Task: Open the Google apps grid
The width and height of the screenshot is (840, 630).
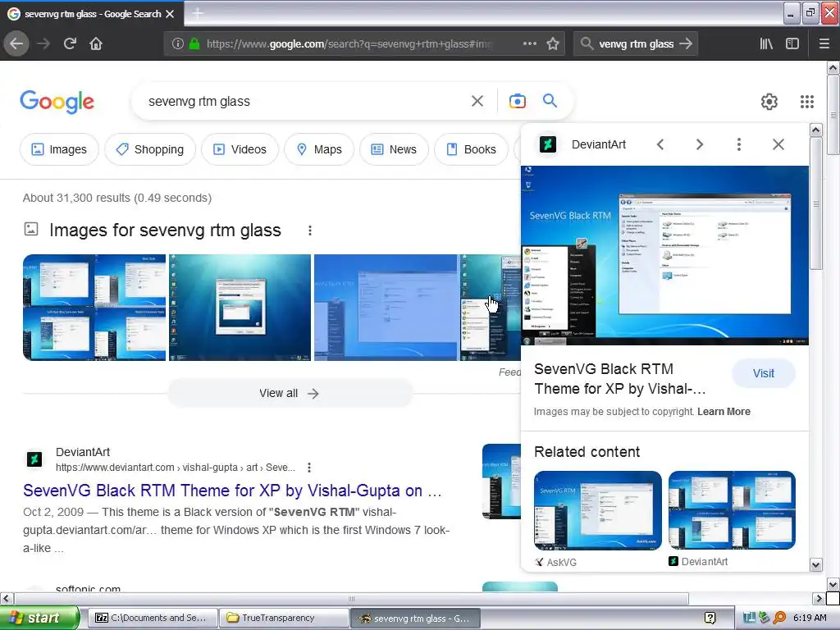Action: pos(807,102)
